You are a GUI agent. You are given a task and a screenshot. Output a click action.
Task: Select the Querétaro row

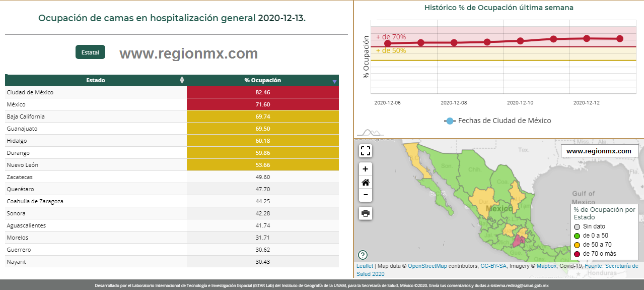[x=172, y=189]
